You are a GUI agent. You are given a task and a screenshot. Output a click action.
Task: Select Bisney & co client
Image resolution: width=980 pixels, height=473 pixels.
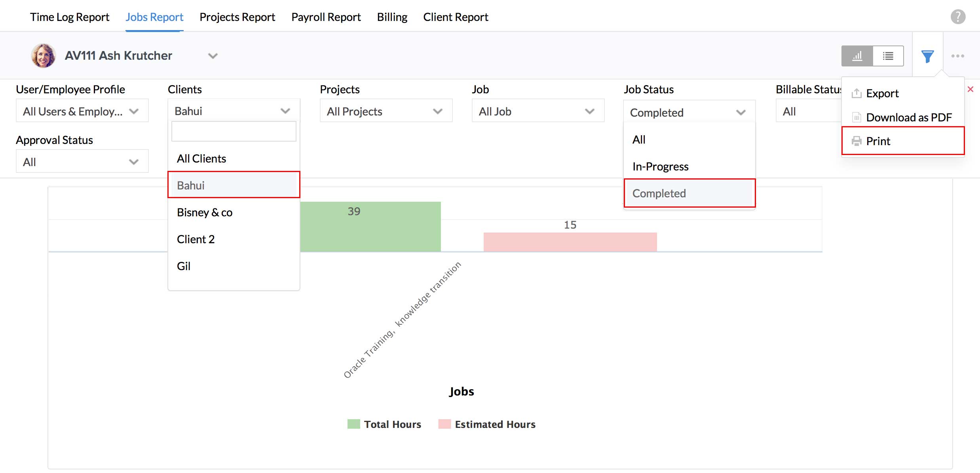click(205, 212)
